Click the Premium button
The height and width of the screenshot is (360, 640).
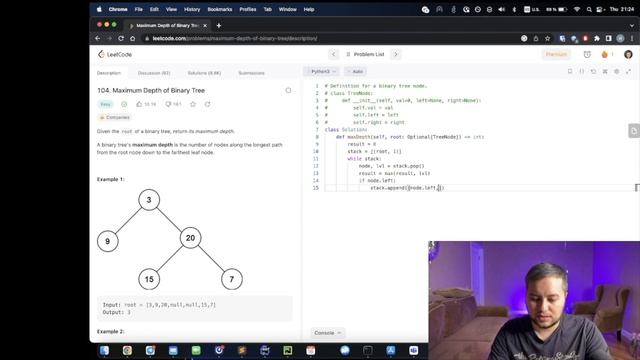(556, 54)
